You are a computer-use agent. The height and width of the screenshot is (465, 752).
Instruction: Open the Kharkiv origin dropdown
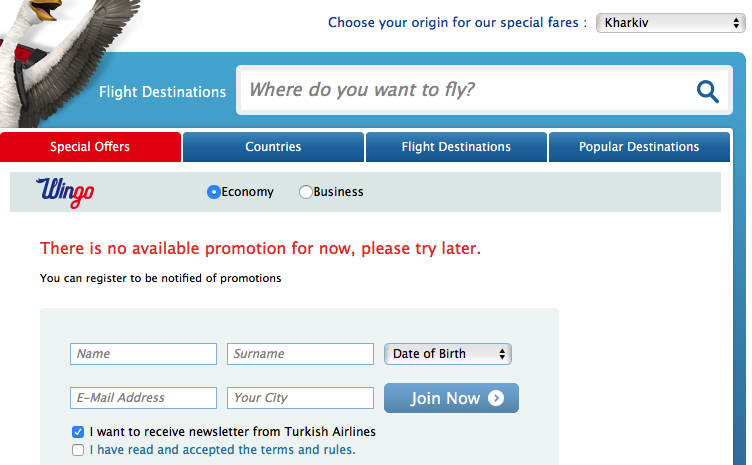[668, 22]
